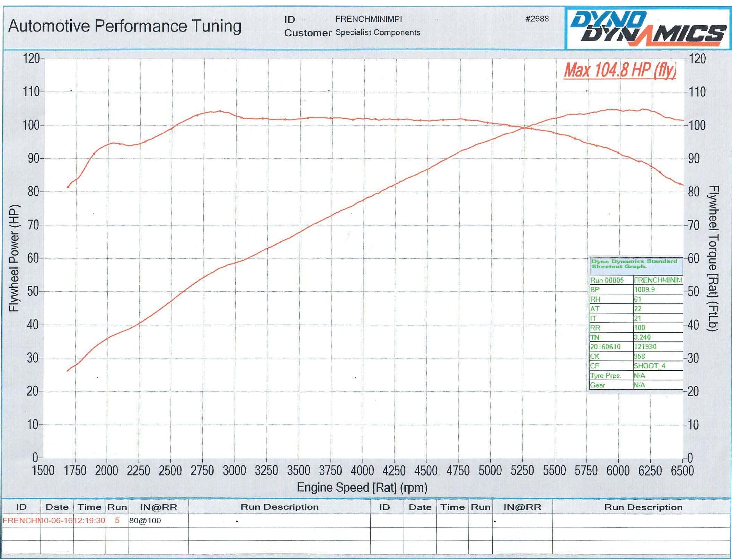Click the customer name 'Specialist Components'

(378, 33)
